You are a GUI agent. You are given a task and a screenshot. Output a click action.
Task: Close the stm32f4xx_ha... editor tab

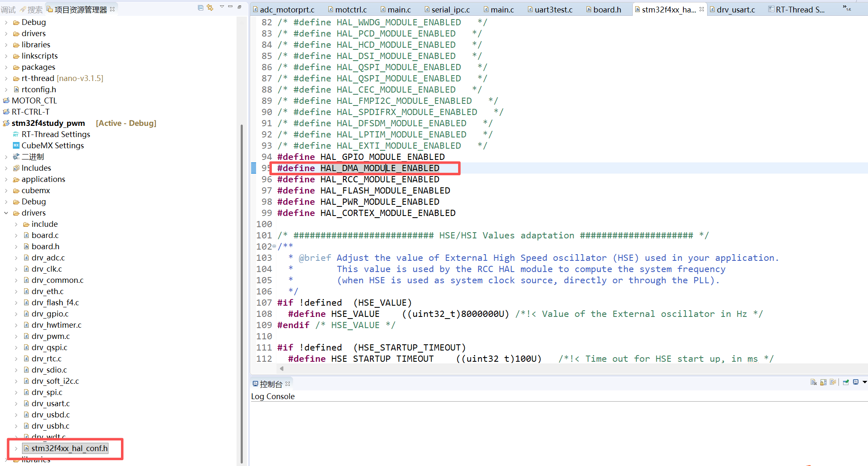coord(702,9)
